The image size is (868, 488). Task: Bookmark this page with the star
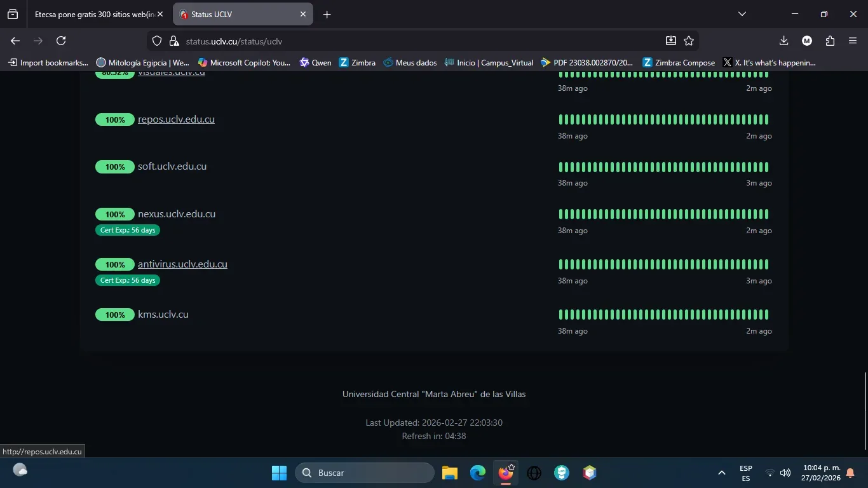coord(689,41)
